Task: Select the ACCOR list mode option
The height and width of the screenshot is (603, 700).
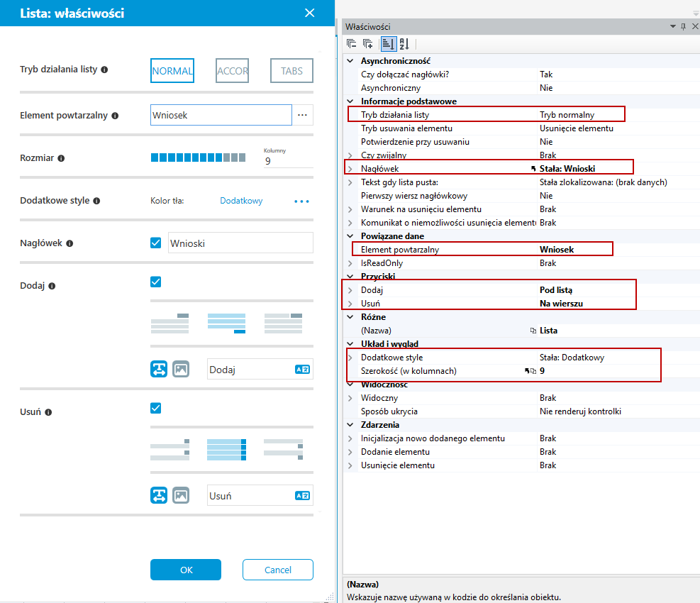Action: (232, 70)
